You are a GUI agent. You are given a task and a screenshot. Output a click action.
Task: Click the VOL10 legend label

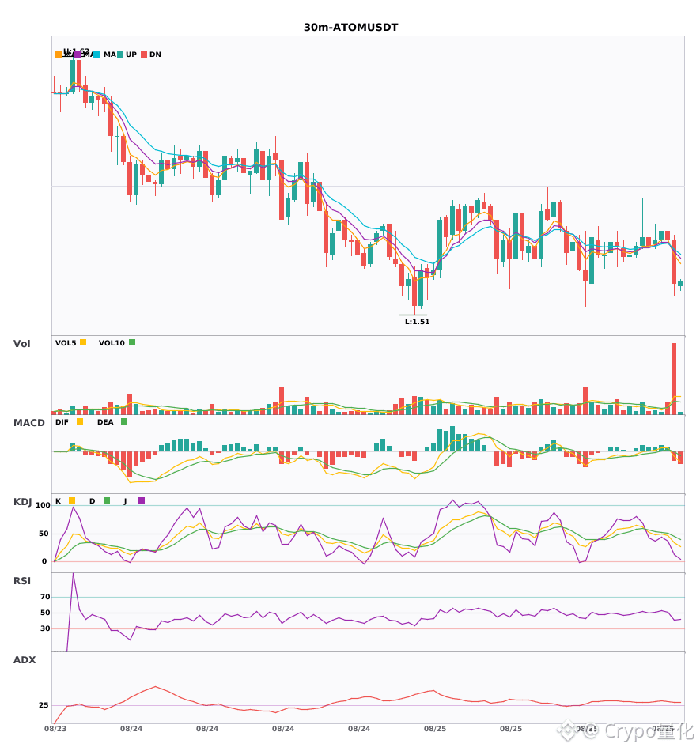click(x=112, y=343)
